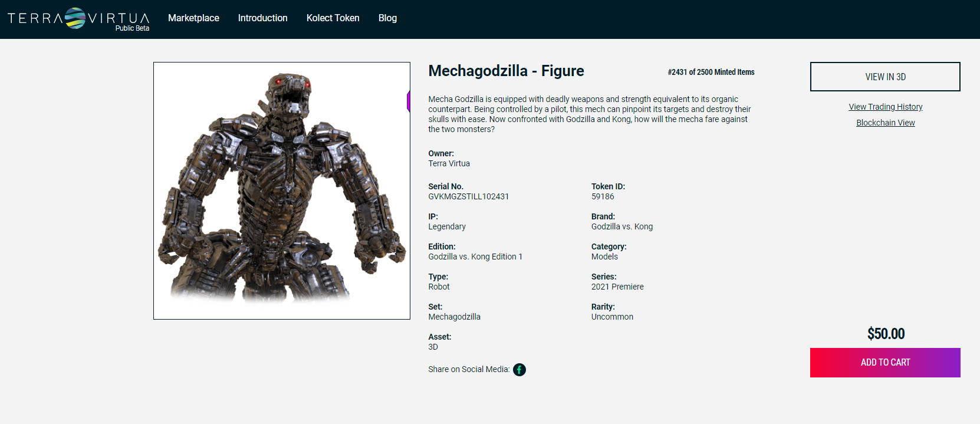This screenshot has width=980, height=424.
Task: Click the Mechagodzilla figure image
Action: (x=282, y=190)
